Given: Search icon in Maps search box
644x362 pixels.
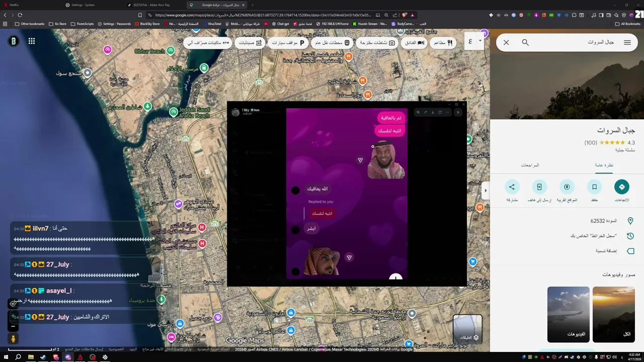Looking at the screenshot, I should coord(525,42).
